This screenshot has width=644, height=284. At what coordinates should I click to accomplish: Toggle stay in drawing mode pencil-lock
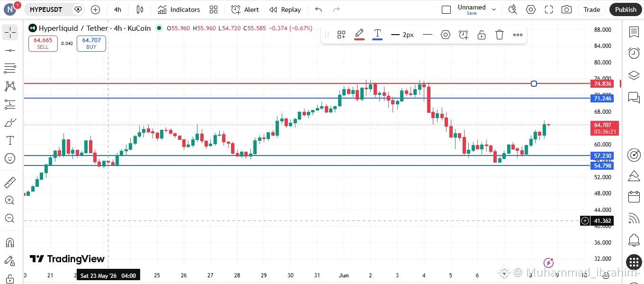[x=9, y=261]
